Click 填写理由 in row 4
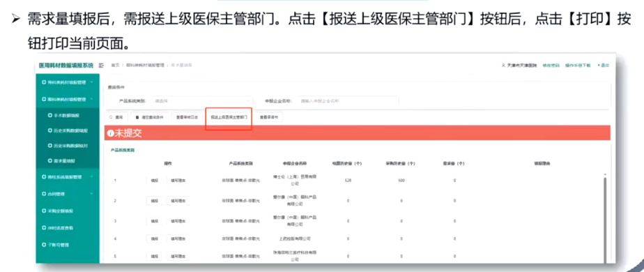This screenshot has width=644, height=272. pos(178,239)
